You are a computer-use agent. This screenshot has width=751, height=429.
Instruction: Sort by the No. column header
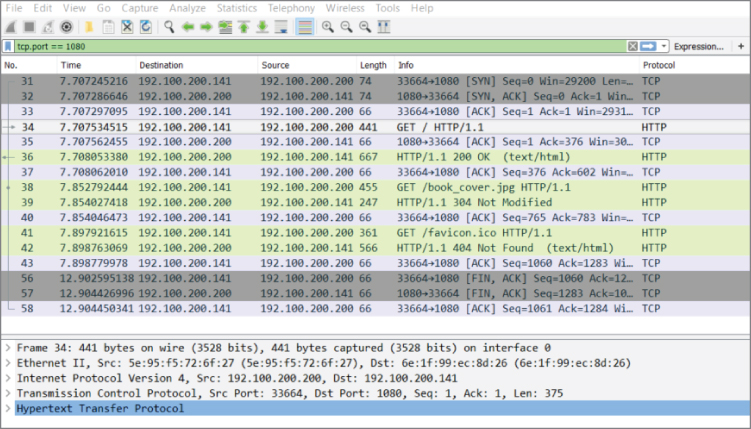(x=29, y=65)
